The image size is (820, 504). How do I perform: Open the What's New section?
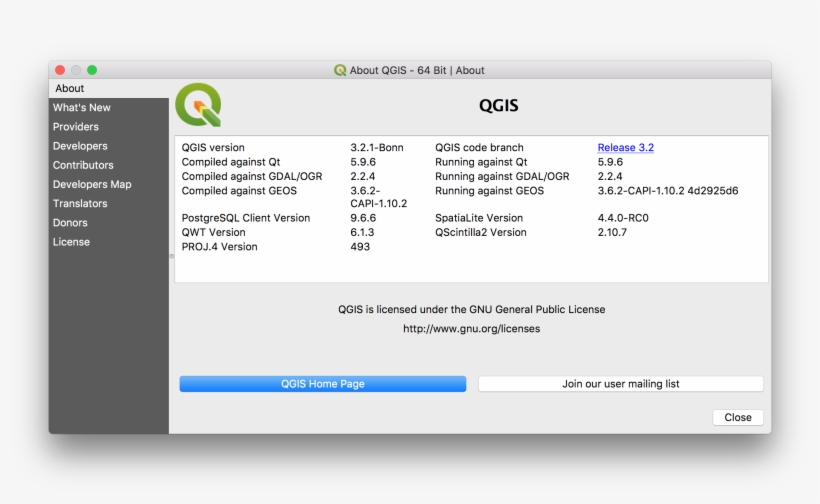point(109,108)
